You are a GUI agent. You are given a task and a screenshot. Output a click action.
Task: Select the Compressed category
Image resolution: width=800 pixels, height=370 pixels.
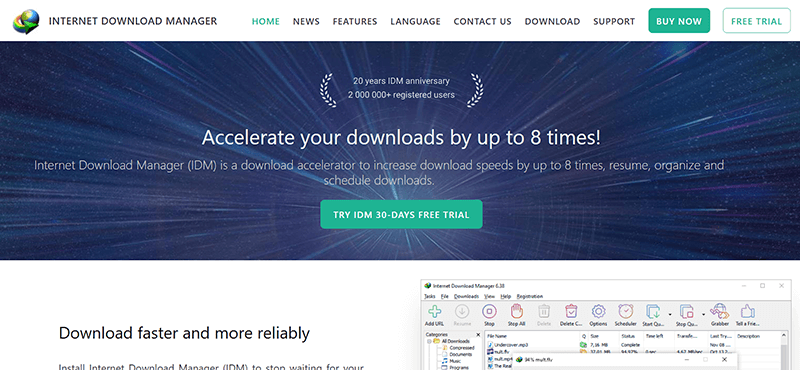tap(462, 348)
